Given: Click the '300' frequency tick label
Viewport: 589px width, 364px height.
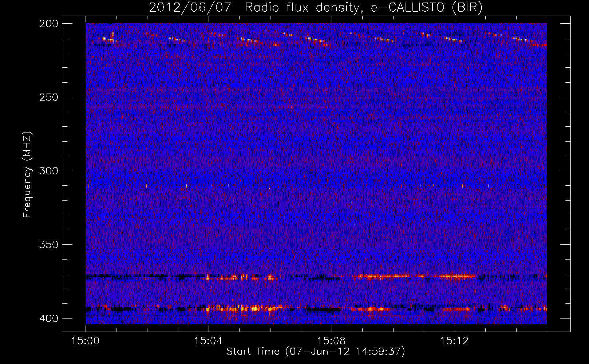Looking at the screenshot, I should point(49,171).
